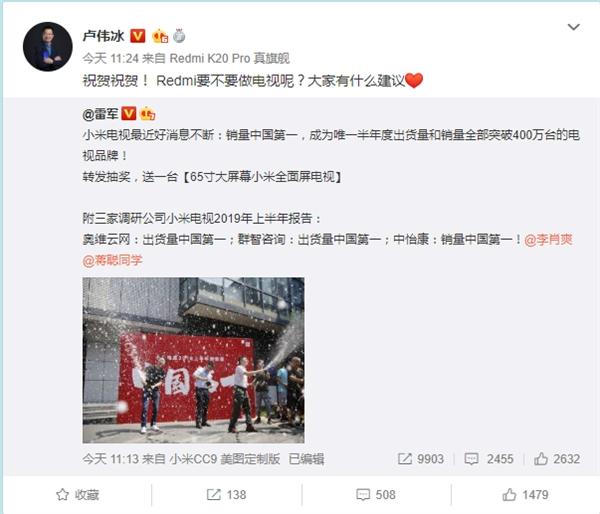The height and width of the screenshot is (514, 600).
Task: Click the original post repost count 9903
Action: click(x=421, y=459)
